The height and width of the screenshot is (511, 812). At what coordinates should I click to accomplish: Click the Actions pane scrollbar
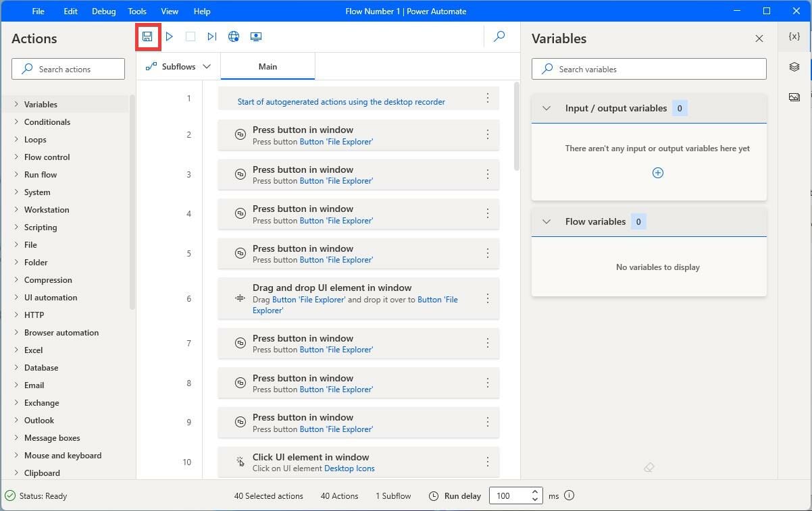tap(132, 203)
